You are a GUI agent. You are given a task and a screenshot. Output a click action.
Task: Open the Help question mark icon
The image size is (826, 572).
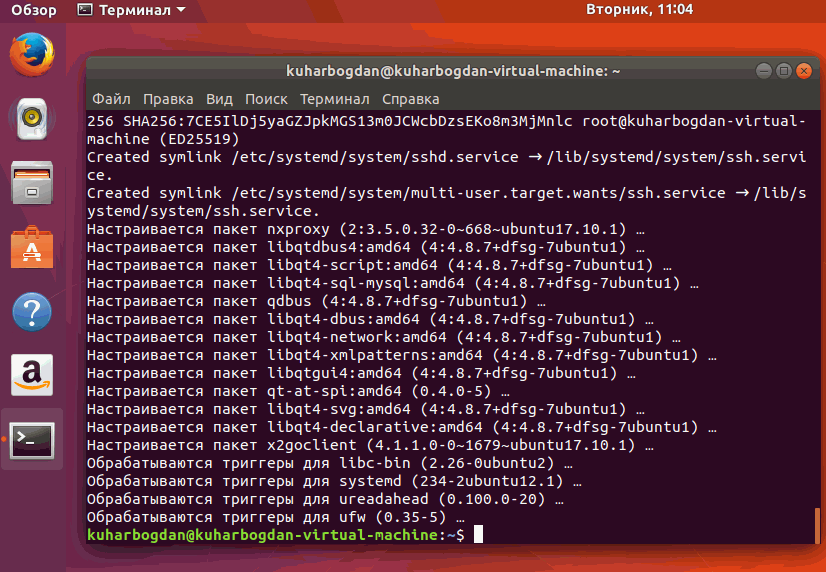coord(31,311)
